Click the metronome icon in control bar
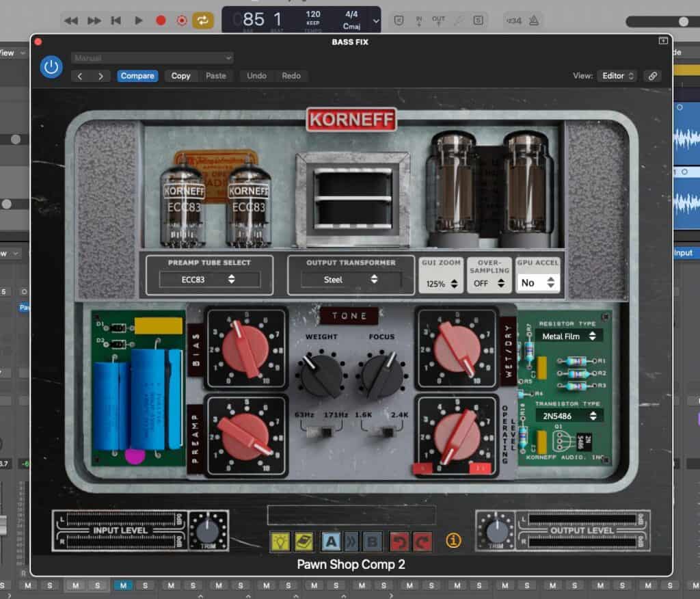The image size is (700, 599). point(534,21)
